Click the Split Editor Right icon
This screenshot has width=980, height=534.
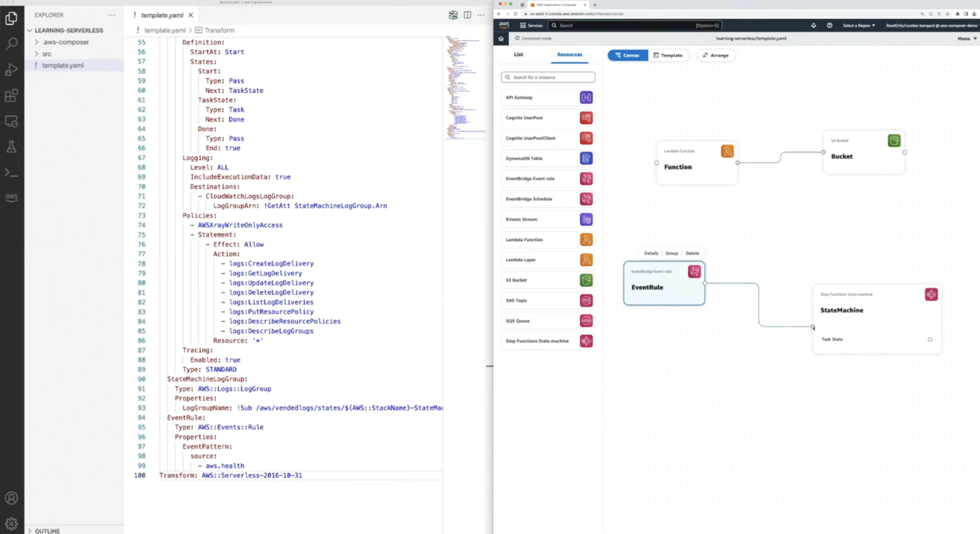[468, 15]
